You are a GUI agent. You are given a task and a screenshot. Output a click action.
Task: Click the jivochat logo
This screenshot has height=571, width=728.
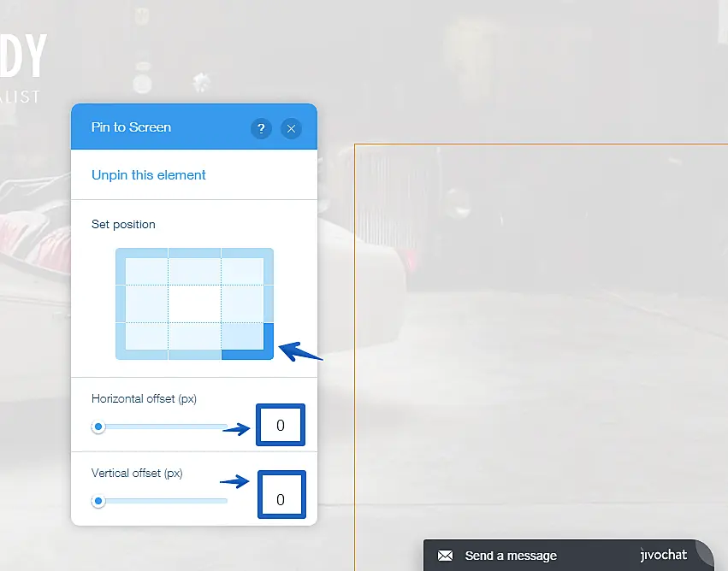663,555
